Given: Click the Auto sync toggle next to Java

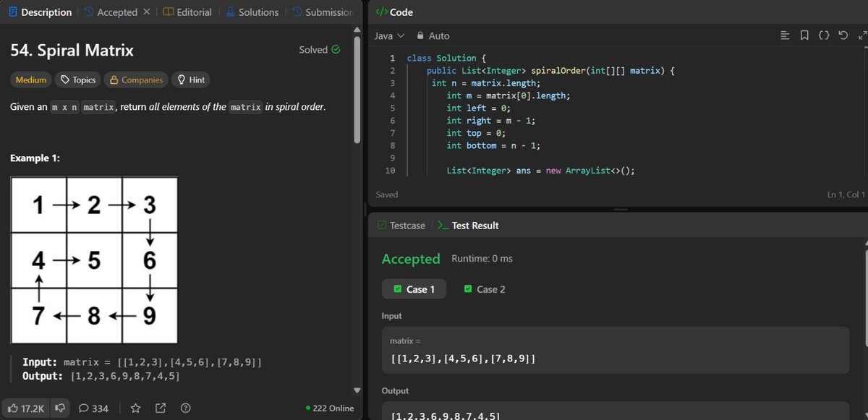Looking at the screenshot, I should [433, 35].
